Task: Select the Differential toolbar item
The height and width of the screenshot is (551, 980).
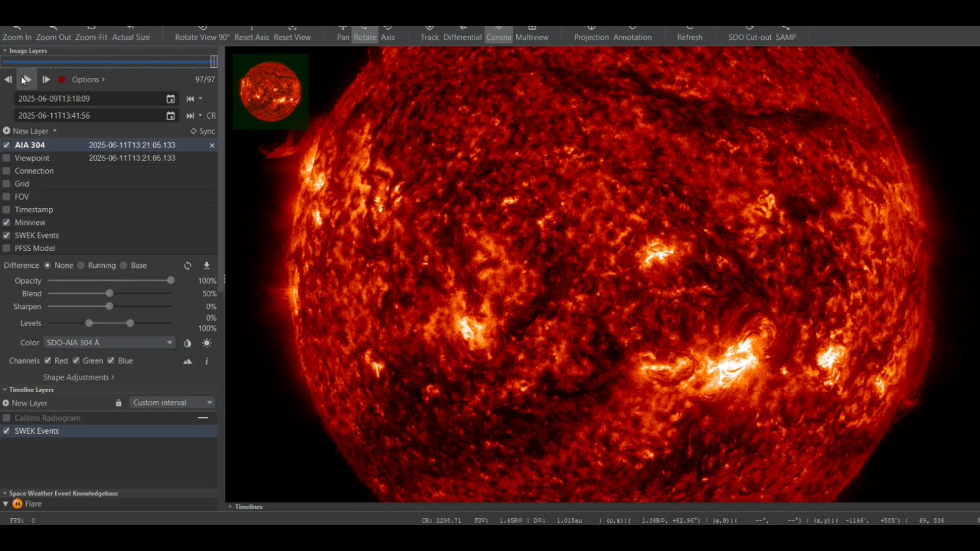Action: point(462,37)
